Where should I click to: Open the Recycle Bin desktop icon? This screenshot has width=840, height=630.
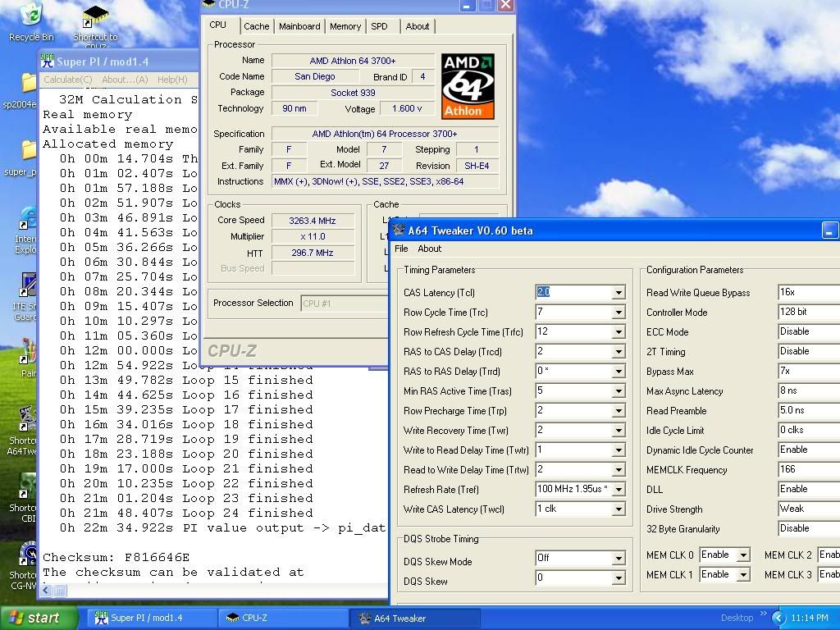(x=30, y=16)
